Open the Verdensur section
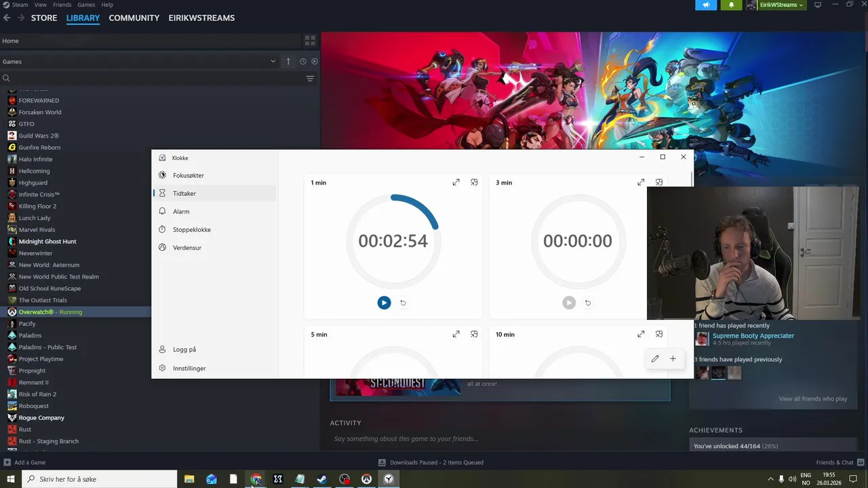Viewport: 868px width, 488px height. point(215,247)
